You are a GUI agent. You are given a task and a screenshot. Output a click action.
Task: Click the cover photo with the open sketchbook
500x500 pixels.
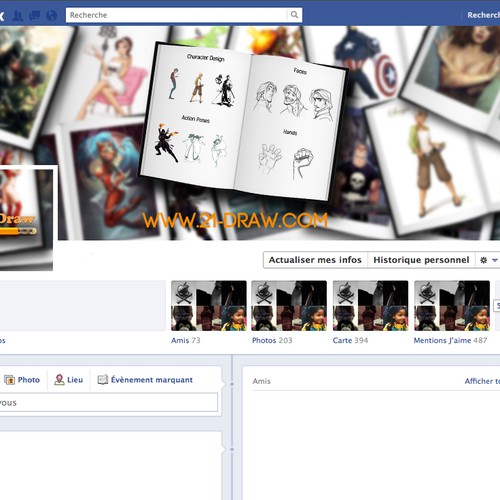(x=250, y=133)
